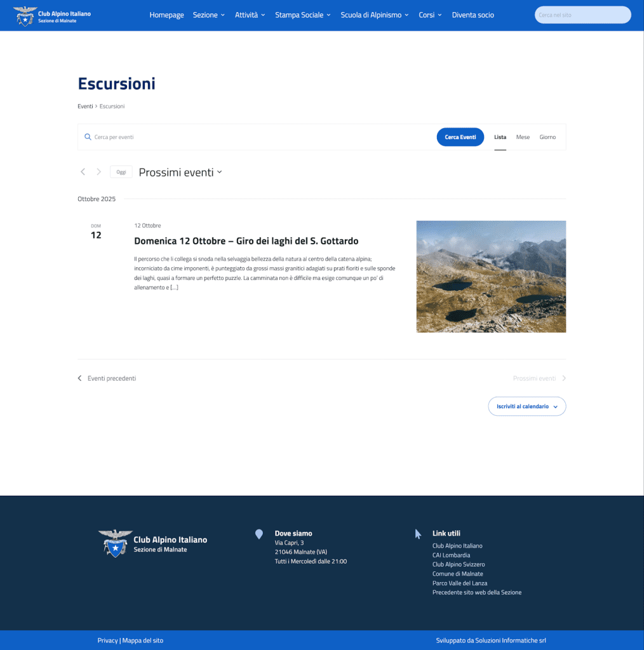Open the Iscriviti al calendario dropdown
The width and height of the screenshot is (644, 650).
(527, 406)
